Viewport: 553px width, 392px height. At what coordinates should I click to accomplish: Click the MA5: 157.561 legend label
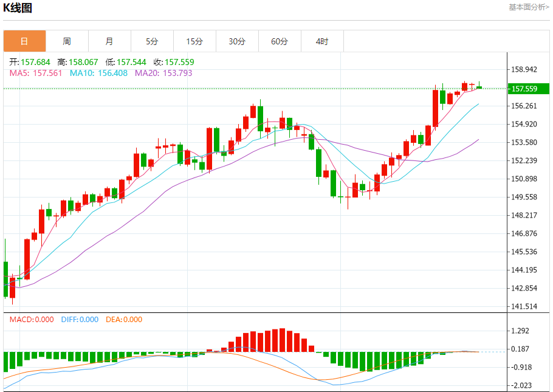click(x=36, y=73)
